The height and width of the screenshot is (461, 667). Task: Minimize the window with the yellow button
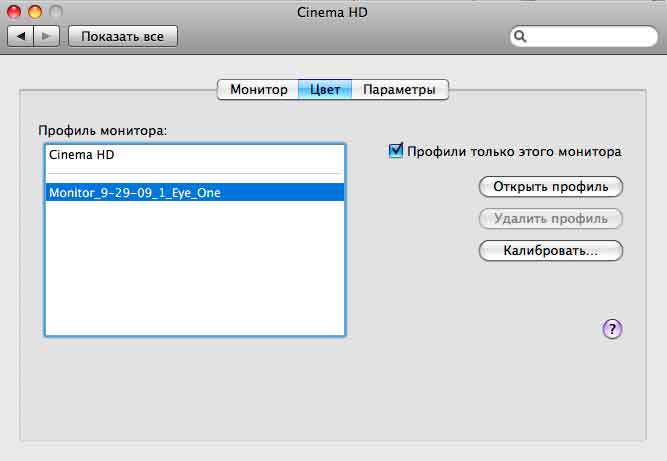click(35, 11)
